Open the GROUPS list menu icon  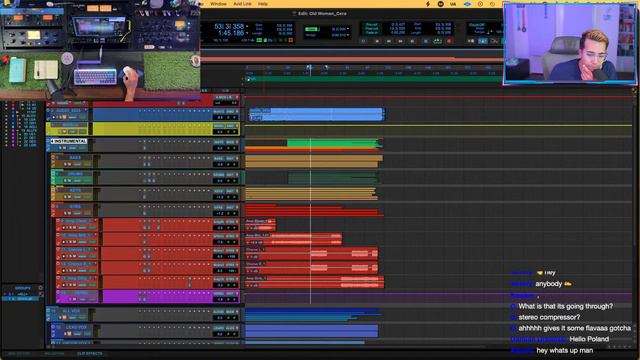40,288
